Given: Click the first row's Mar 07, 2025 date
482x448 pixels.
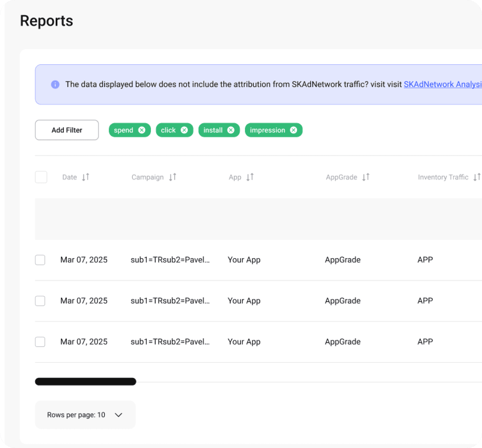Looking at the screenshot, I should 84,260.
